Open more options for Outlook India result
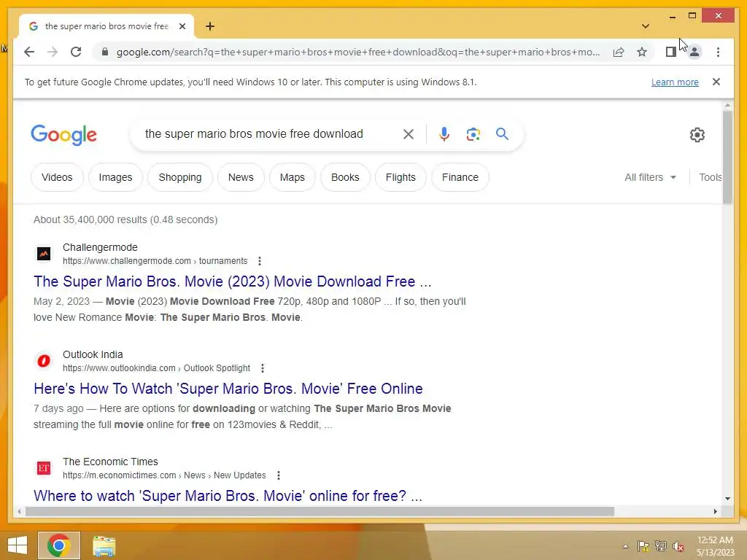747x560 pixels. tap(262, 368)
